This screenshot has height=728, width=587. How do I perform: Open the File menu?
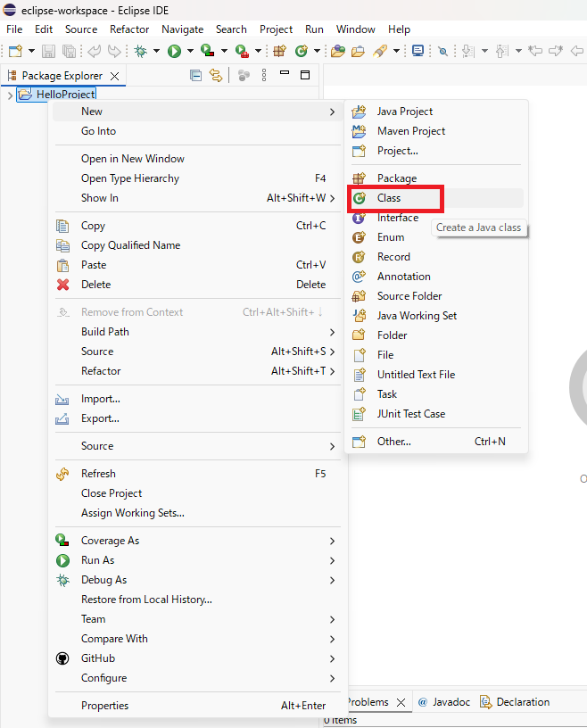[14, 29]
